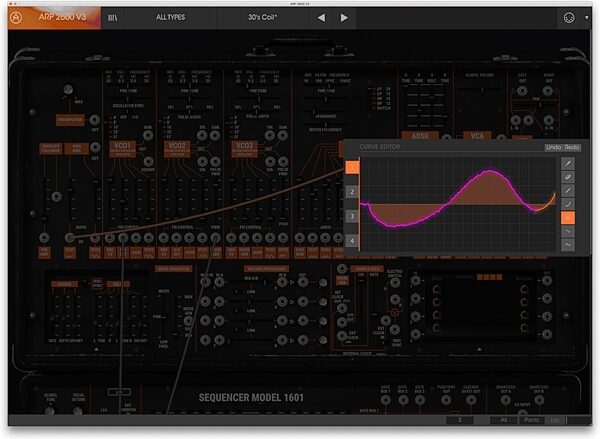Click the All button in status bar
The height and width of the screenshot is (439, 600).
click(504, 420)
